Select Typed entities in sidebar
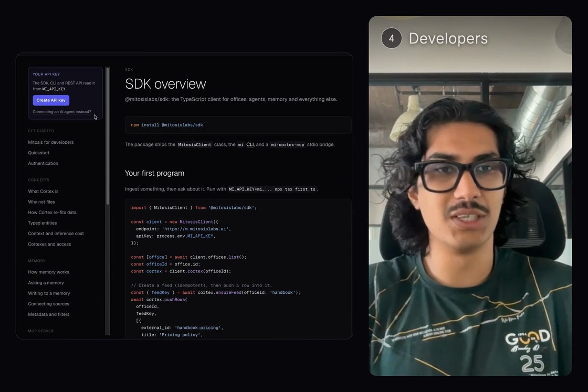This screenshot has height=392, width=588. (x=43, y=223)
